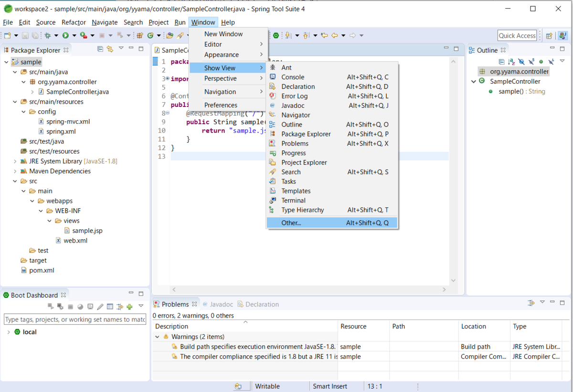The image size is (573, 392).
Task: Select Terminal from the Show View submenu
Action: click(331, 201)
